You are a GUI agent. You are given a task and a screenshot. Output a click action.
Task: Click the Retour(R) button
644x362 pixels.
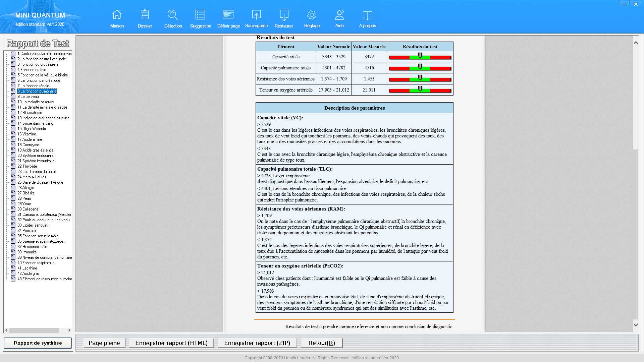(x=322, y=343)
